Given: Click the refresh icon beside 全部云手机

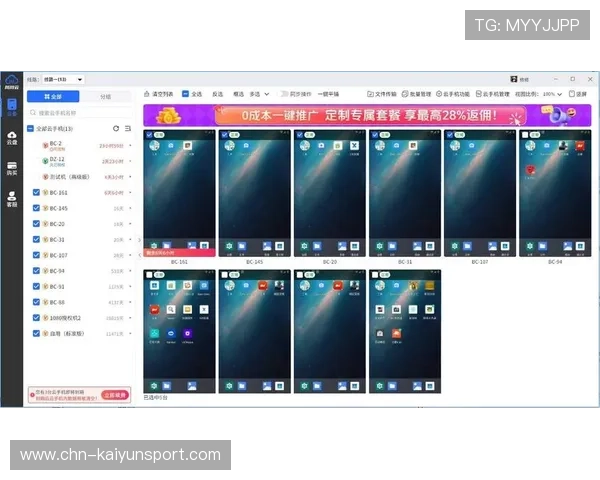Looking at the screenshot, I should tap(116, 129).
